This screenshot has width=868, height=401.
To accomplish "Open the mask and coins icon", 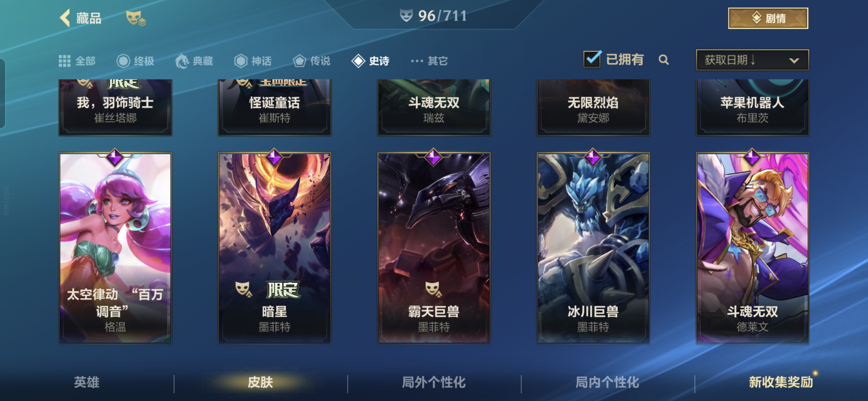I will coord(136,18).
